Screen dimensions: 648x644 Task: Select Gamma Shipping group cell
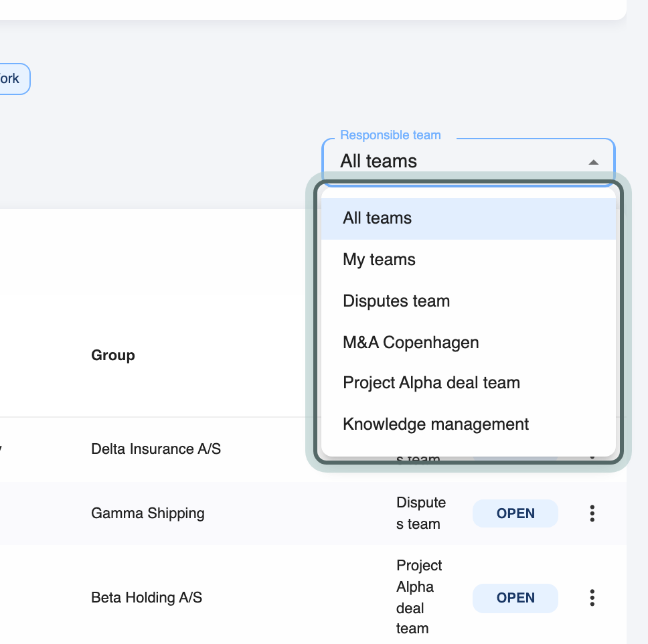tap(147, 513)
